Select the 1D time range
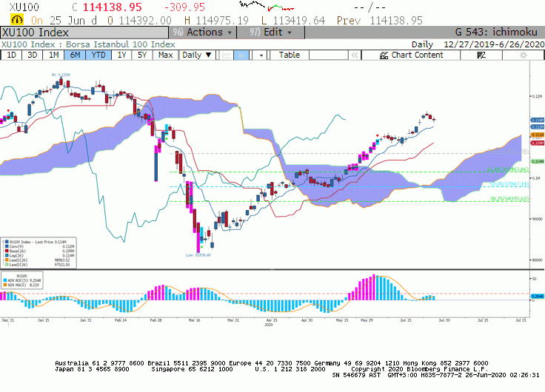This screenshot has height=392, width=545. pyautogui.click(x=11, y=55)
